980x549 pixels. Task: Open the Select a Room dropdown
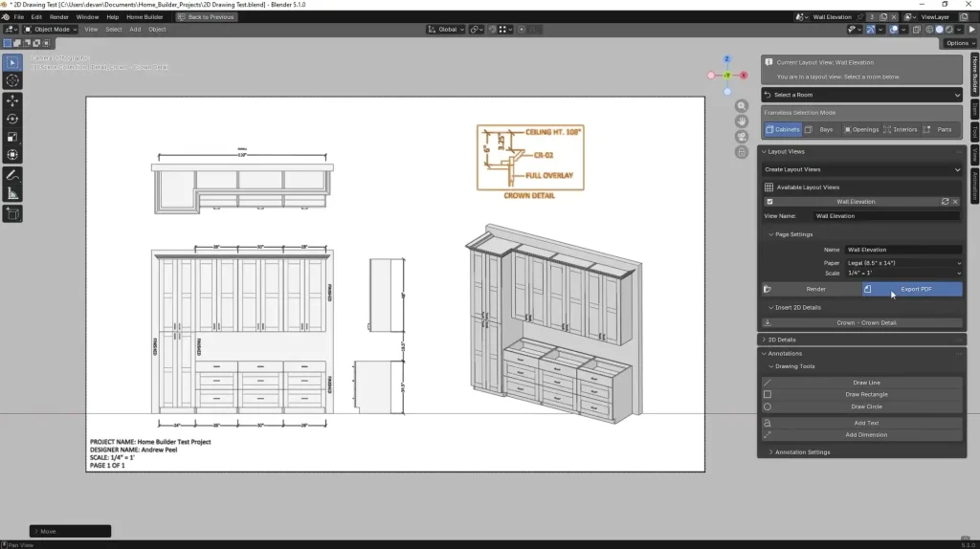pyautogui.click(x=861, y=95)
